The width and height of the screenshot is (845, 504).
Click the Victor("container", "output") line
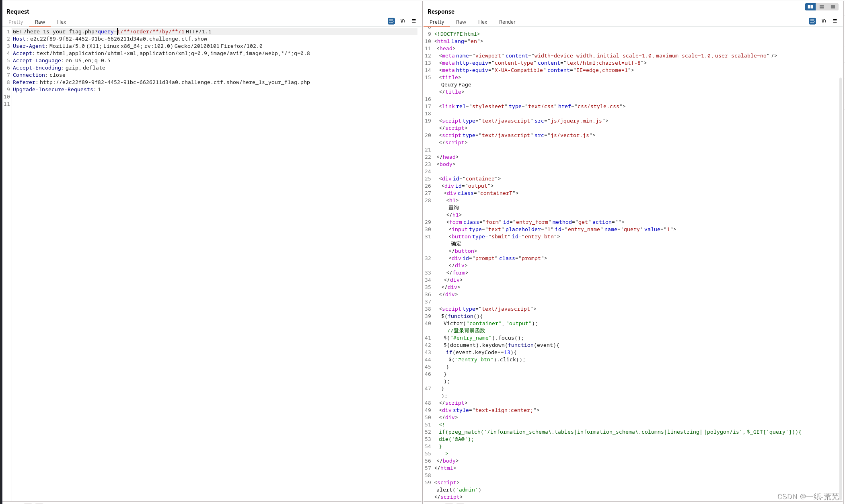(x=491, y=324)
